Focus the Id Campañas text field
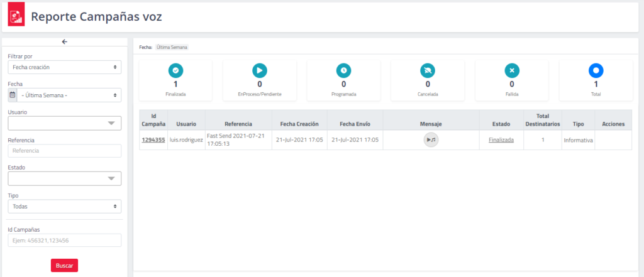The image size is (644, 277). click(x=64, y=241)
